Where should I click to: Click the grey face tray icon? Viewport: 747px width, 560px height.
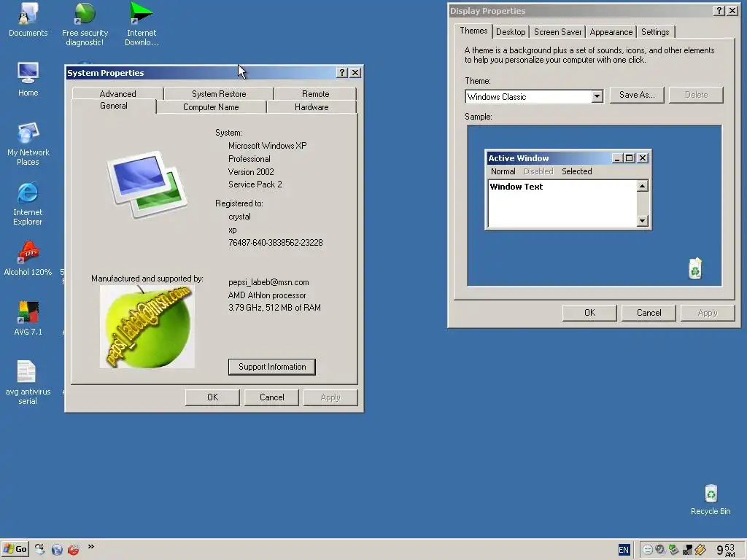648,550
